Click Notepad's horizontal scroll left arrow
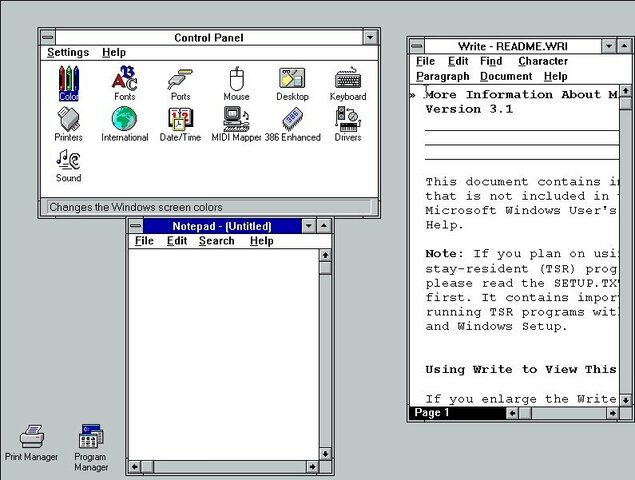635x480 pixels. [x=135, y=467]
